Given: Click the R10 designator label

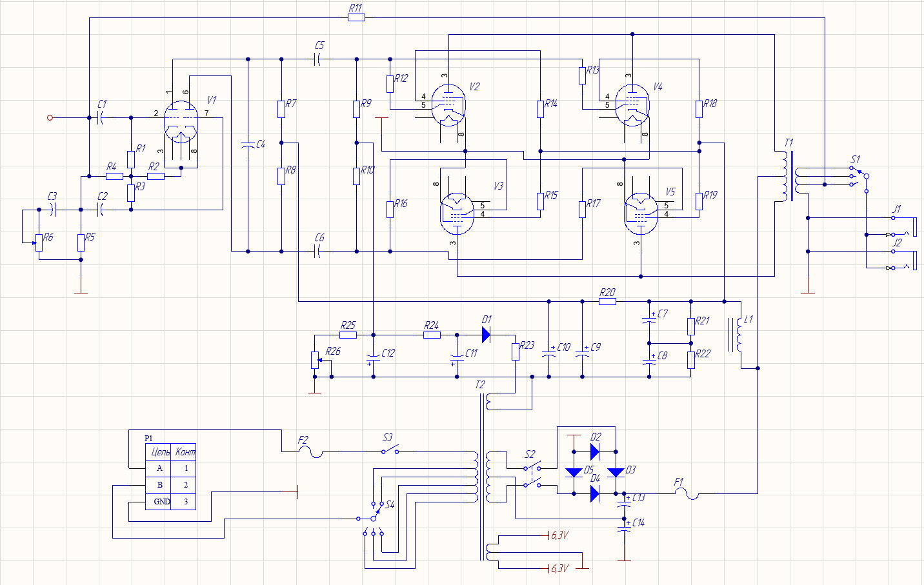Looking at the screenshot, I should [367, 170].
